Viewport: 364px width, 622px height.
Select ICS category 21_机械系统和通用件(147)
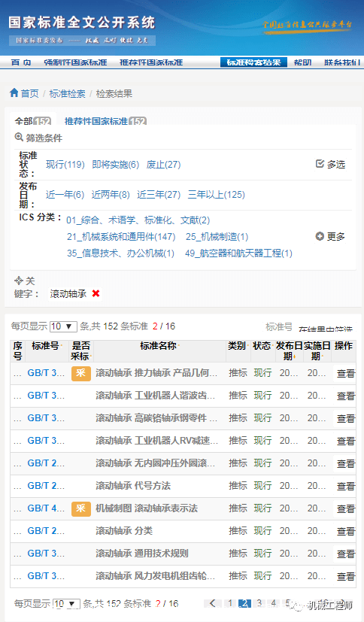121,237
